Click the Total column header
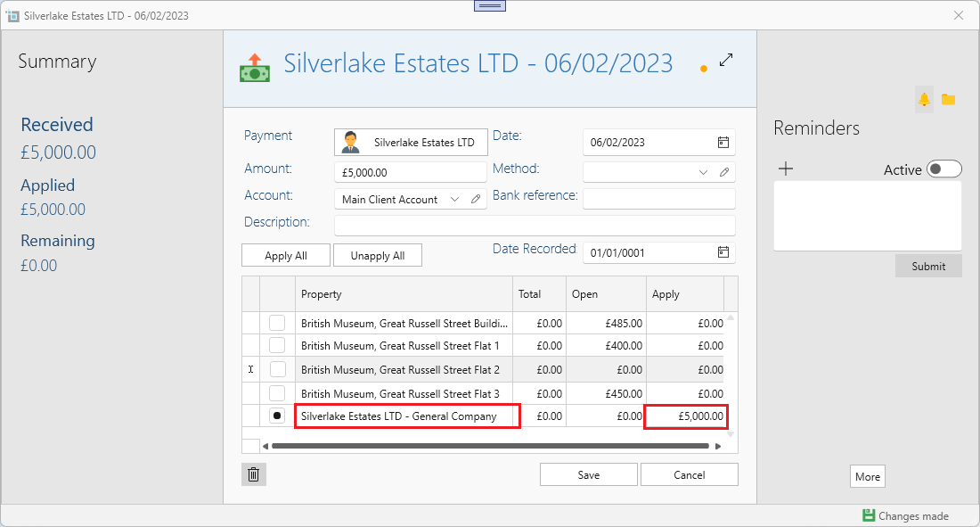Screen dimensions: 980x527 click(x=539, y=294)
